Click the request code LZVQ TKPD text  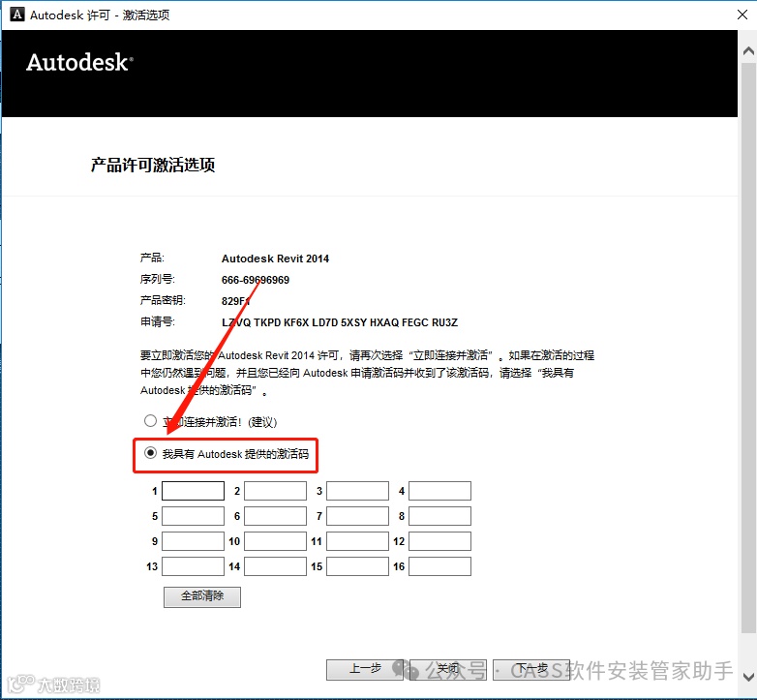pyautogui.click(x=340, y=322)
